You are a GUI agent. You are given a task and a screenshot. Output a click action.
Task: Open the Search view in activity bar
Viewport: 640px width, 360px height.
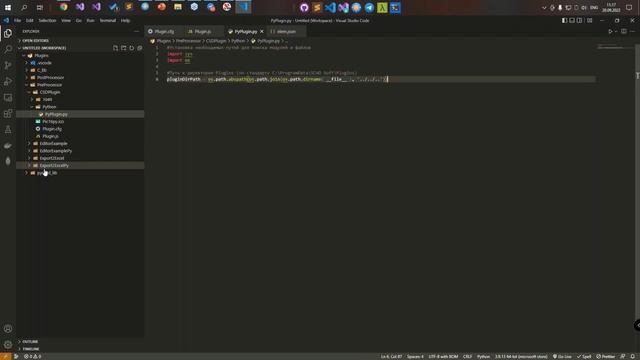(x=8, y=49)
